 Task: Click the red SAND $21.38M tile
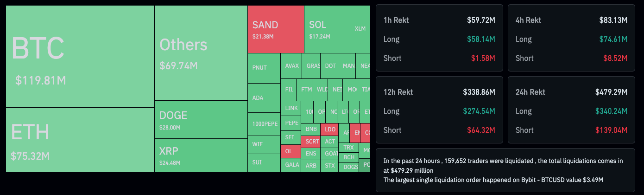[x=276, y=29]
